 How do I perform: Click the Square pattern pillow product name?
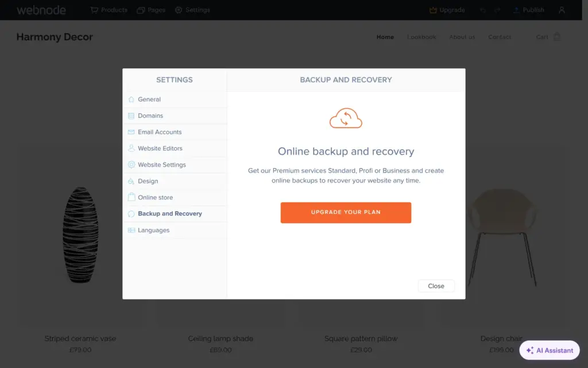pos(361,338)
